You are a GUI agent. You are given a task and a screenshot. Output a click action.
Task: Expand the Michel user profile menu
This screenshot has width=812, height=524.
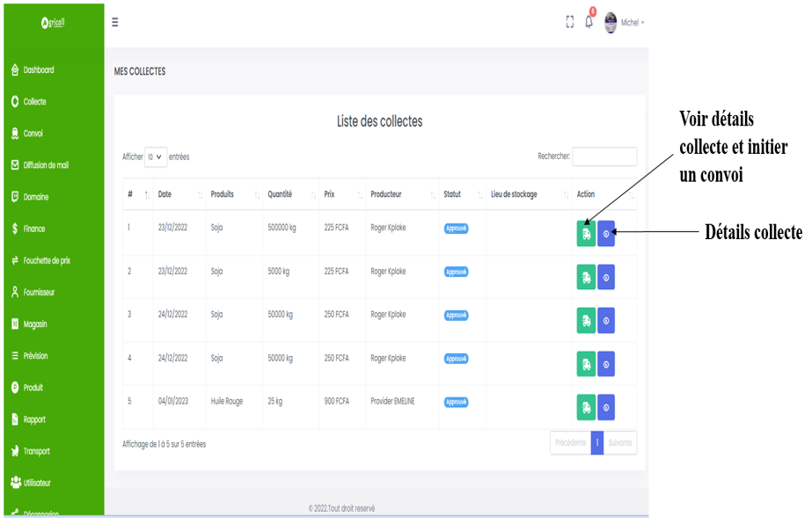click(x=625, y=23)
